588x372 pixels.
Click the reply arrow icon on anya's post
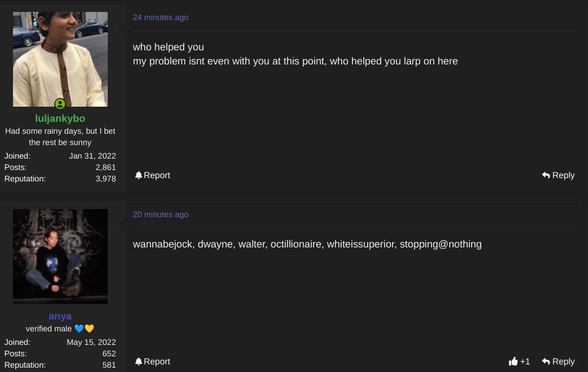coord(547,361)
